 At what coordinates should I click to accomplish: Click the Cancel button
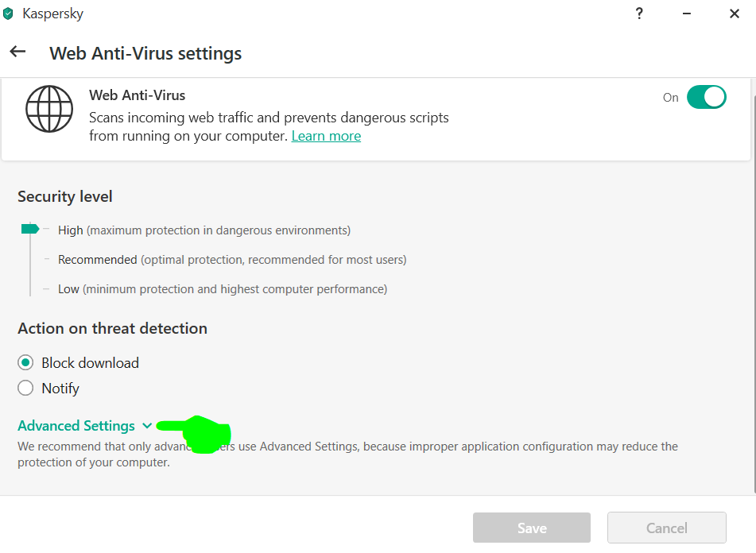point(667,528)
